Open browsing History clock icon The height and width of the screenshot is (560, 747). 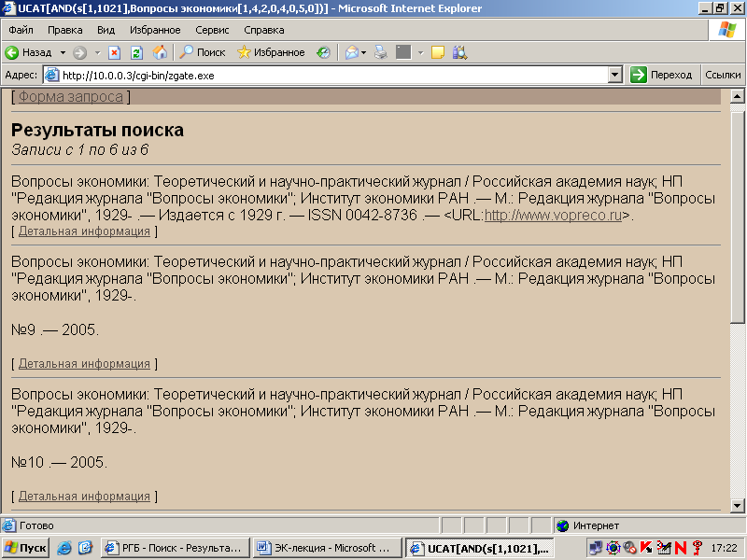323,52
